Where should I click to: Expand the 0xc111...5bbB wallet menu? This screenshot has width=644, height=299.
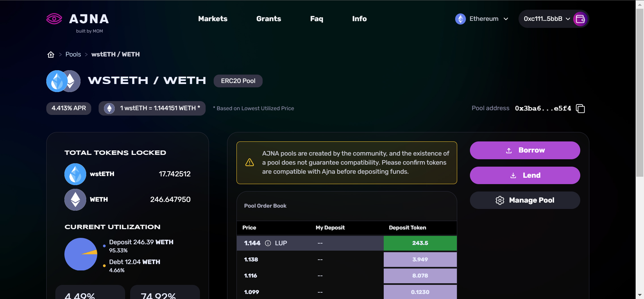click(553, 19)
